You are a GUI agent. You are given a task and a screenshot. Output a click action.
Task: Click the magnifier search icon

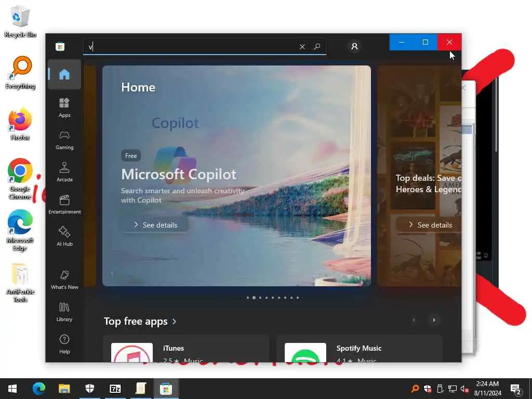(x=317, y=46)
